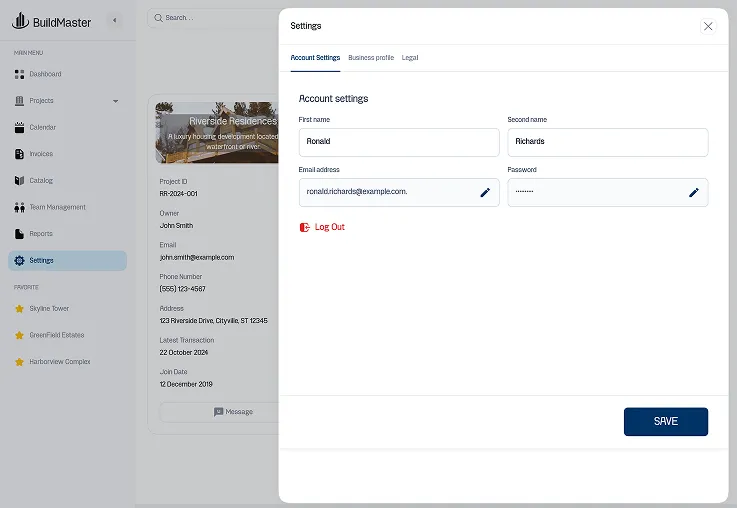Open the Reports document icon
This screenshot has height=508, width=737.
(20, 234)
